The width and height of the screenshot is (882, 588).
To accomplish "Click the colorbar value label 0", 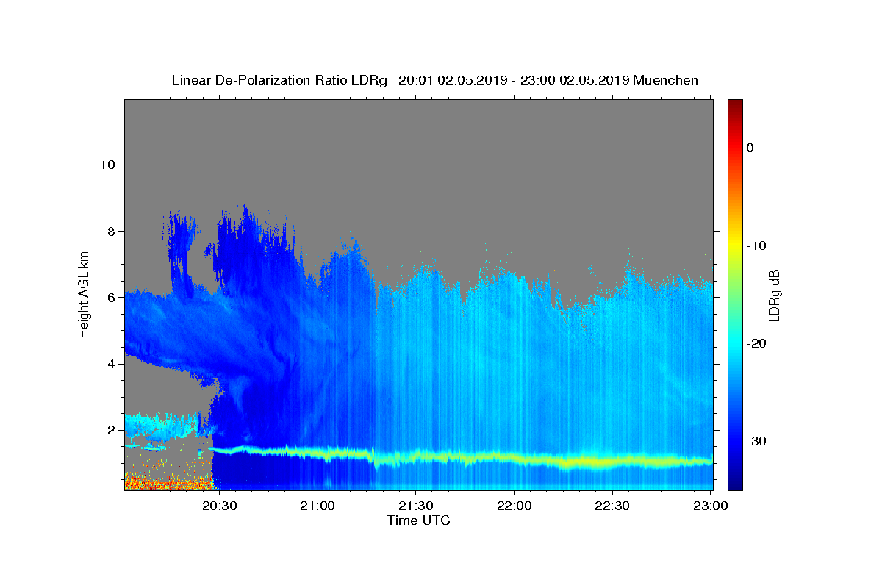I will coord(750,148).
